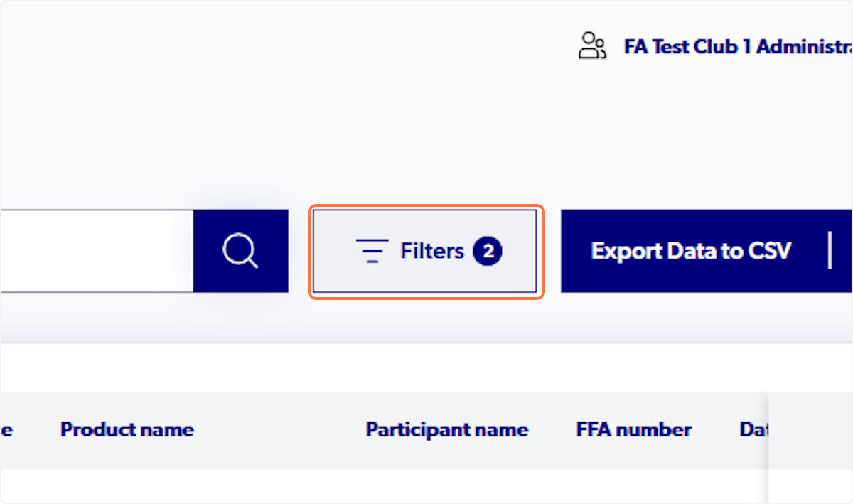The image size is (853, 504).
Task: Click Export Data to CSV
Action: 690,250
